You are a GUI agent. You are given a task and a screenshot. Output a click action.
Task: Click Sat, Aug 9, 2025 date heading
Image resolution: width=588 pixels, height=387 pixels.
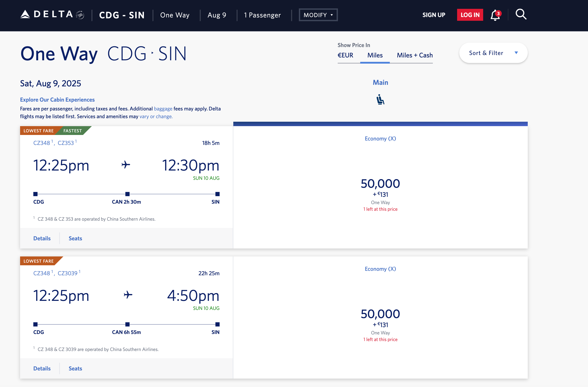(x=50, y=83)
